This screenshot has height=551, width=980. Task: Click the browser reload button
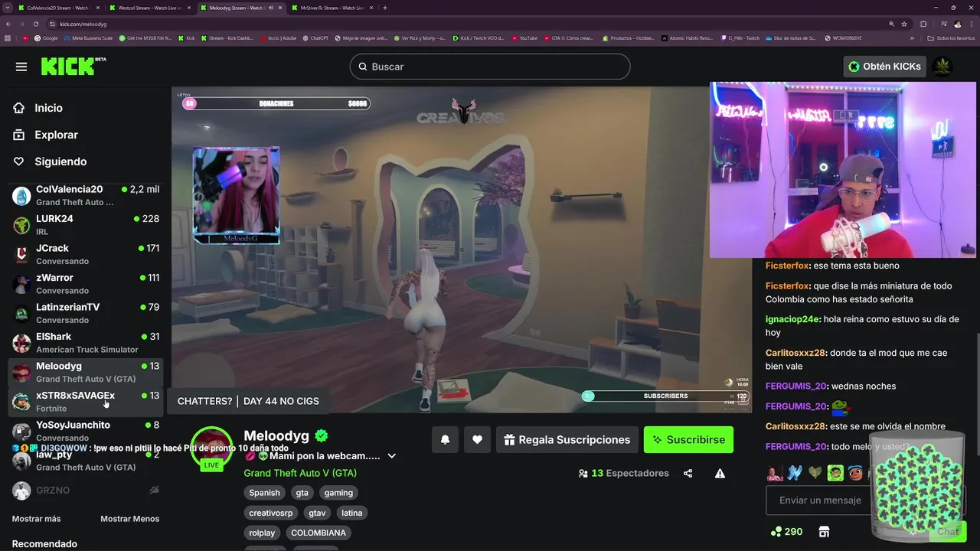pyautogui.click(x=38, y=24)
